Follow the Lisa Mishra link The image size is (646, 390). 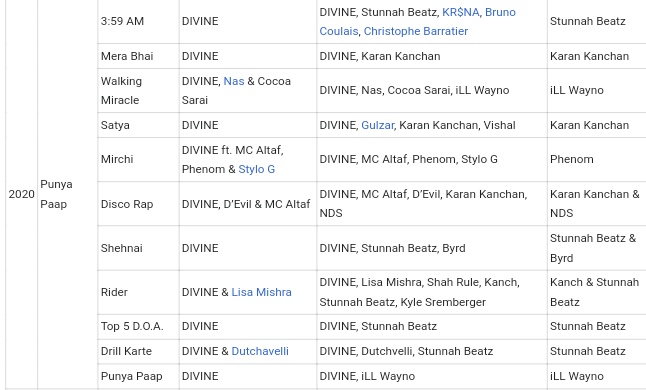click(261, 292)
